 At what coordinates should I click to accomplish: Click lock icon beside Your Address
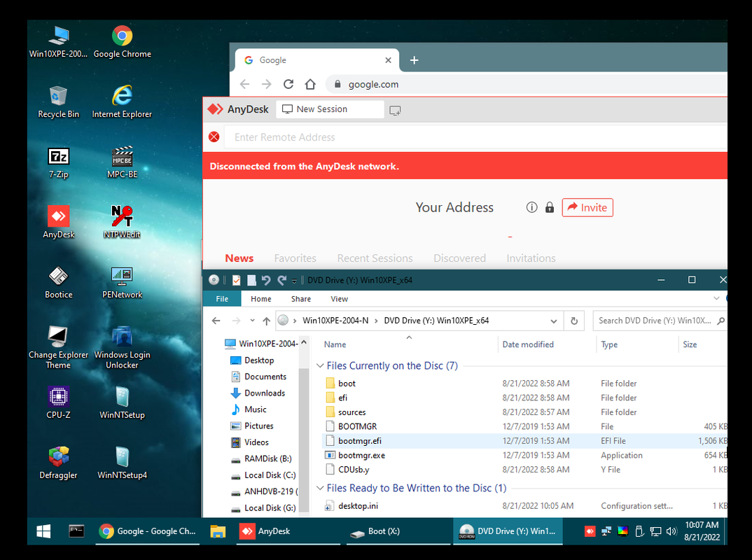[x=550, y=208]
